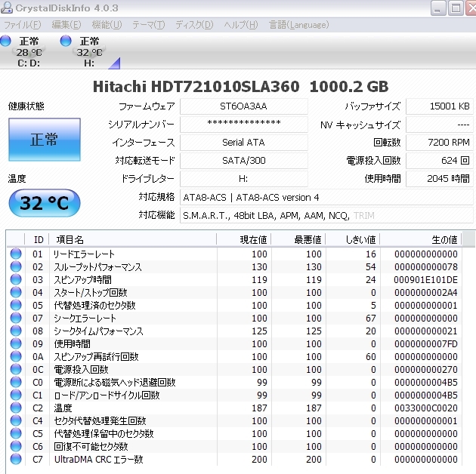Open the テーマ(T) menu
Screen dimensions: 476x474
pos(148,25)
